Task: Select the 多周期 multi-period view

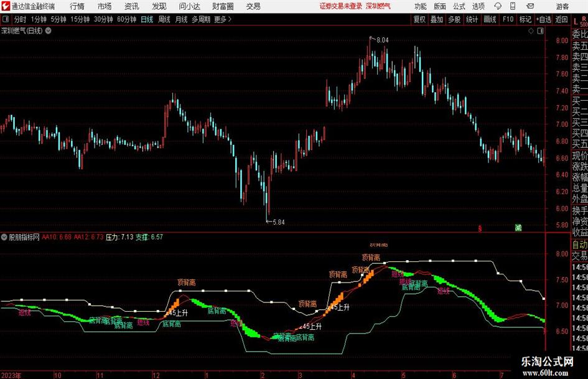Action: click(x=201, y=19)
